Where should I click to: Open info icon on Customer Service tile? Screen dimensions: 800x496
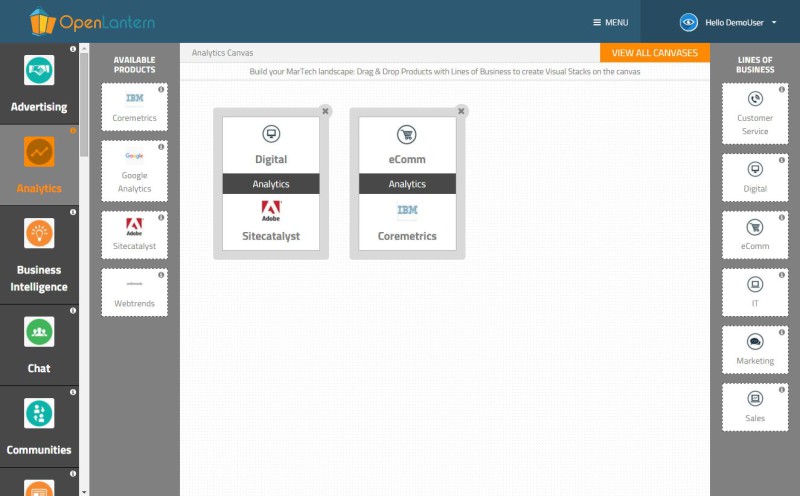click(x=782, y=89)
